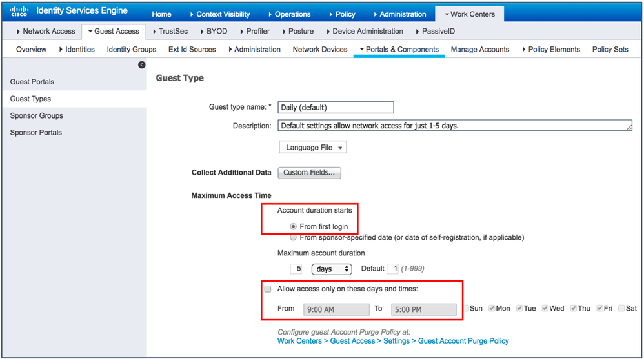This screenshot has width=644, height=359.
Task: Click the Default duration value field
Action: point(392,269)
